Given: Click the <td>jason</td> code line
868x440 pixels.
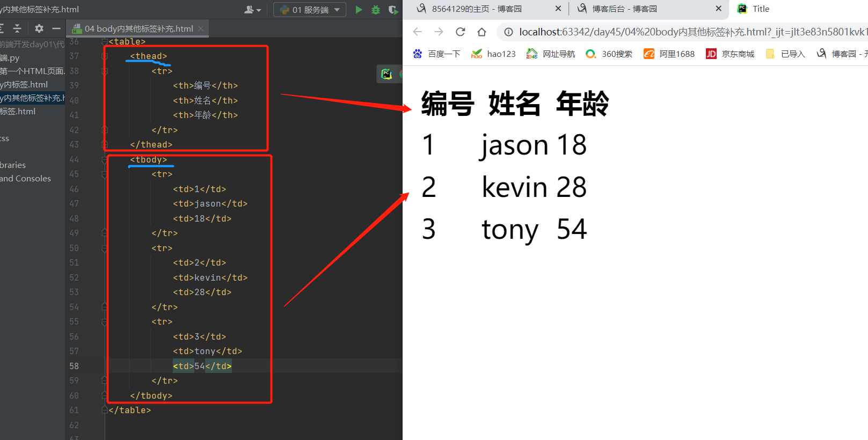Looking at the screenshot, I should [210, 204].
